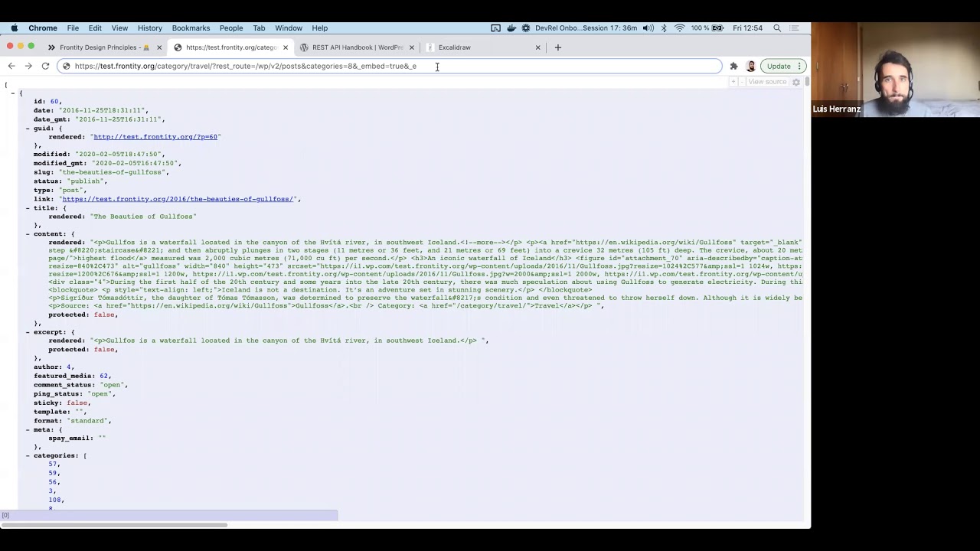The image size is (980, 551).
Task: Open the Bookmarks menu
Action: 191,28
